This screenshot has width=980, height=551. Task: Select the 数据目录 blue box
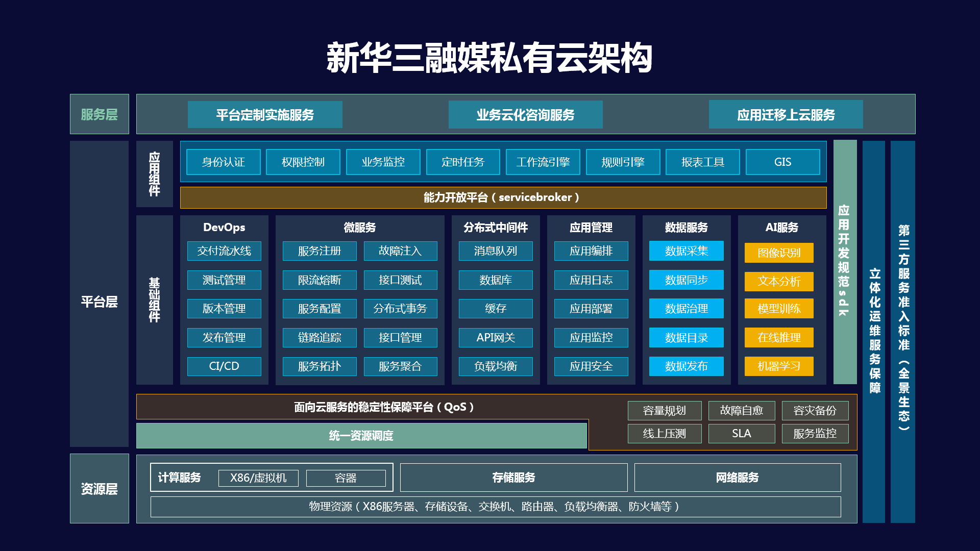click(x=687, y=338)
